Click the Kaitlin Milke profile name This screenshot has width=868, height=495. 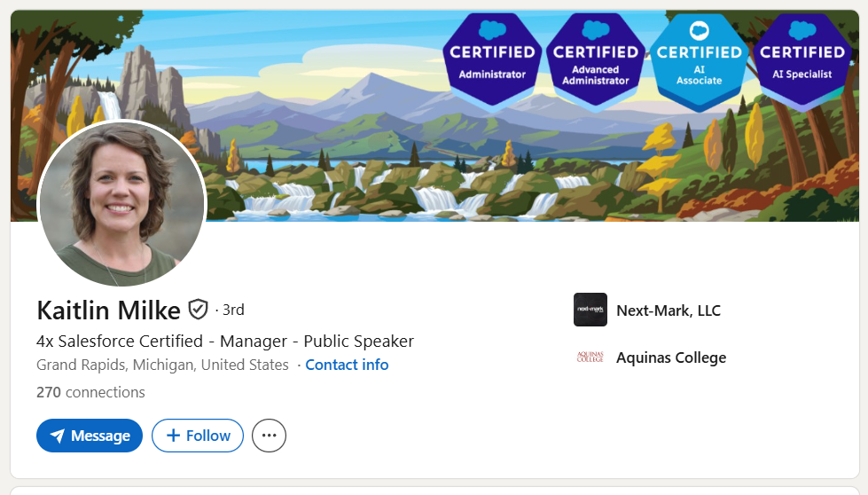coord(108,310)
